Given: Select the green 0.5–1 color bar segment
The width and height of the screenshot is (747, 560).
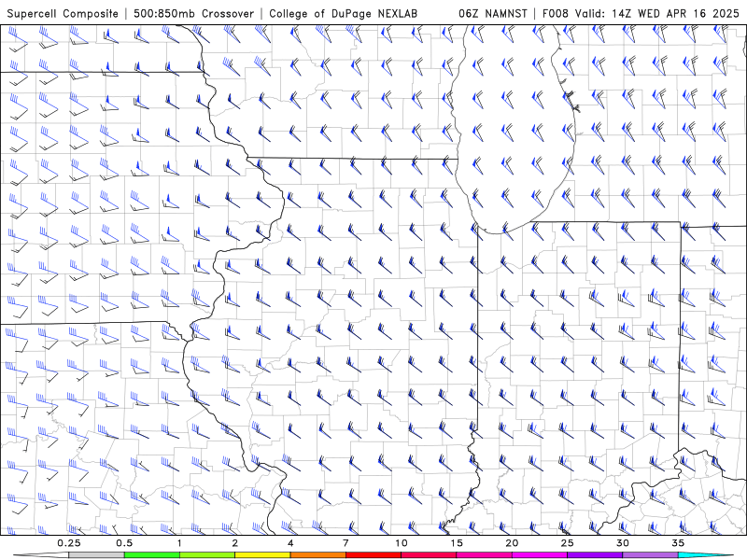Looking at the screenshot, I should [151, 555].
